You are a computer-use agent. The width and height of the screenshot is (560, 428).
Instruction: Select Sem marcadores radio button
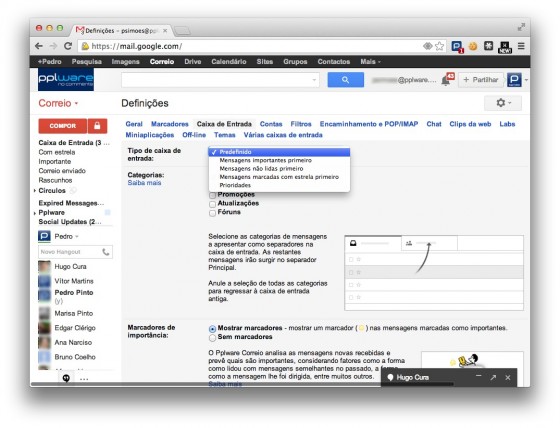(212, 338)
